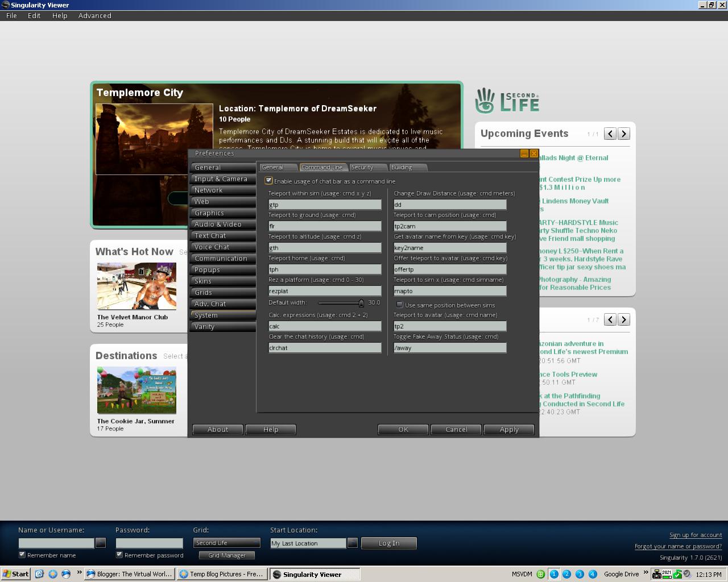Select the Command Line sub-tab
This screenshot has width=728, height=582.
pos(322,167)
